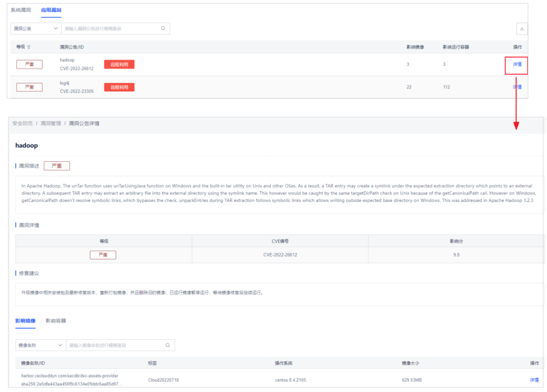Click the 严重 badge in hadoop row

(29, 64)
